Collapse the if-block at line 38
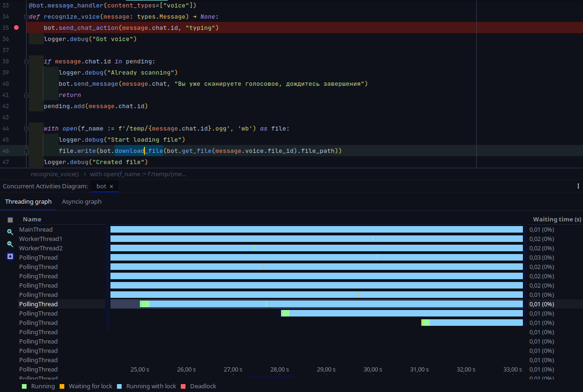The height and width of the screenshot is (392, 583). click(27, 61)
